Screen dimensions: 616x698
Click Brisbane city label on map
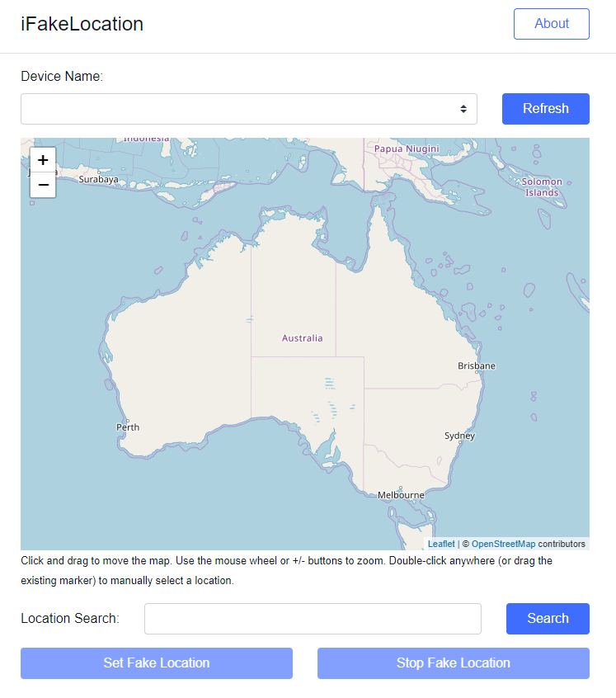click(x=477, y=366)
